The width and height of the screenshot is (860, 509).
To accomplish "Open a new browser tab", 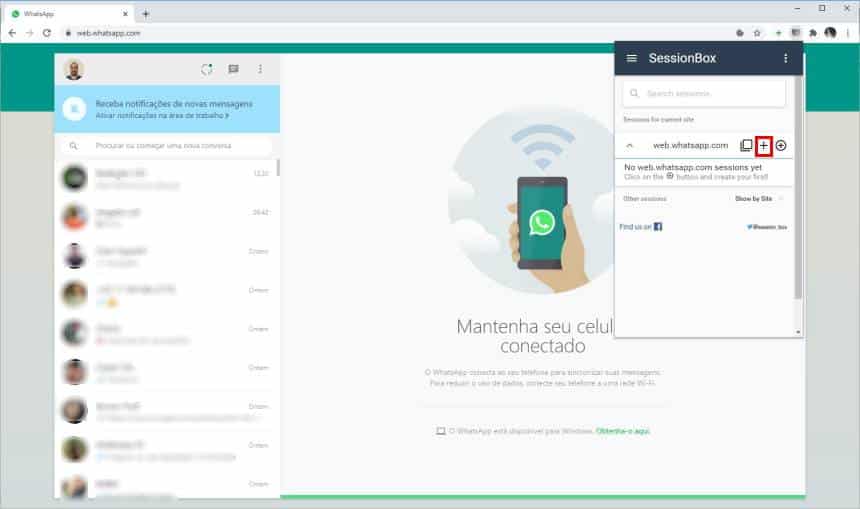I will pos(145,14).
